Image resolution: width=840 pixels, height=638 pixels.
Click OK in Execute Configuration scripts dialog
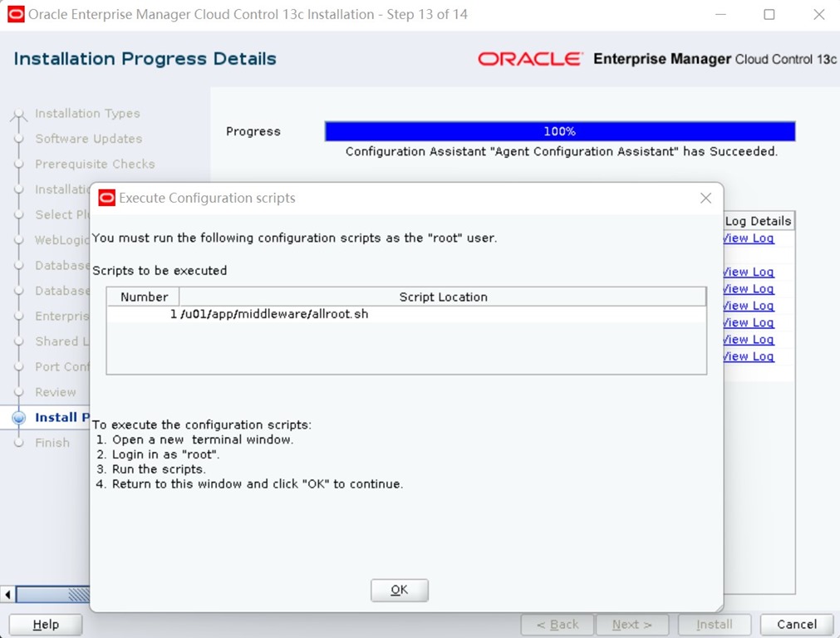tap(399, 590)
